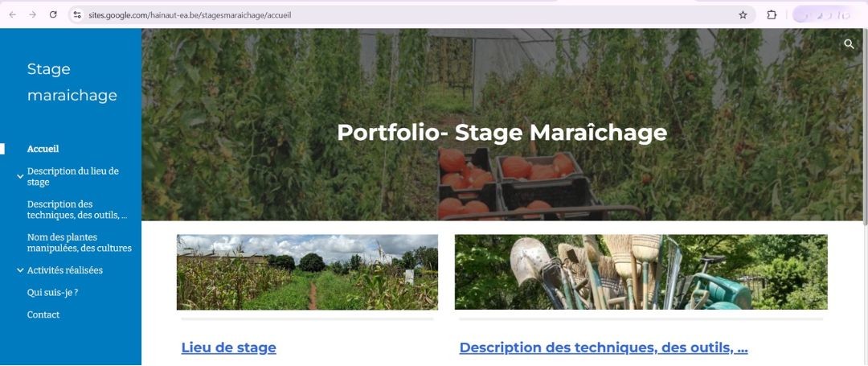Click the browser back arrow
Image resolution: width=868 pixels, height=366 pixels.
[12, 15]
